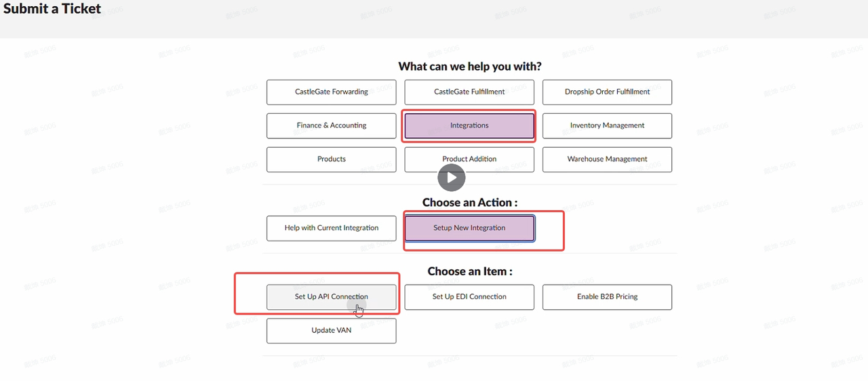The height and width of the screenshot is (381, 868).
Task: Select Enable B2B Pricing item
Action: (x=608, y=297)
